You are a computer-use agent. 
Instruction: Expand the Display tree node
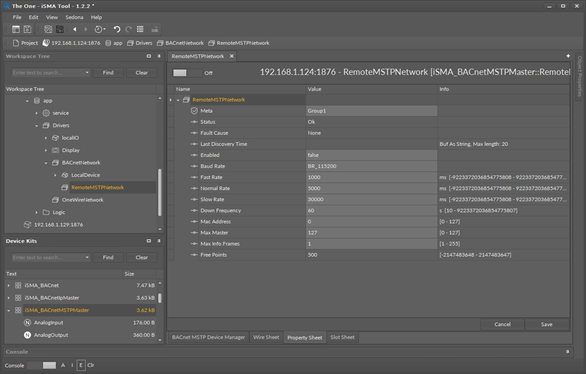click(46, 150)
